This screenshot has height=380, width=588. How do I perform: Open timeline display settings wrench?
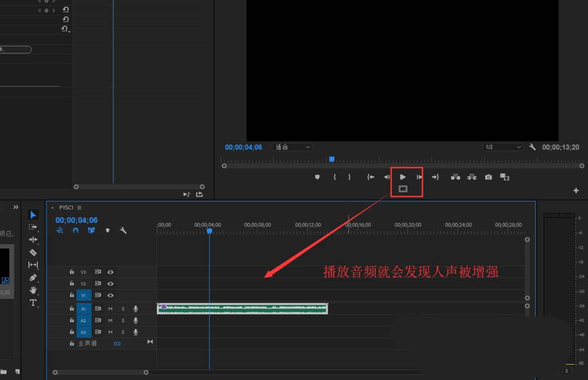(123, 230)
